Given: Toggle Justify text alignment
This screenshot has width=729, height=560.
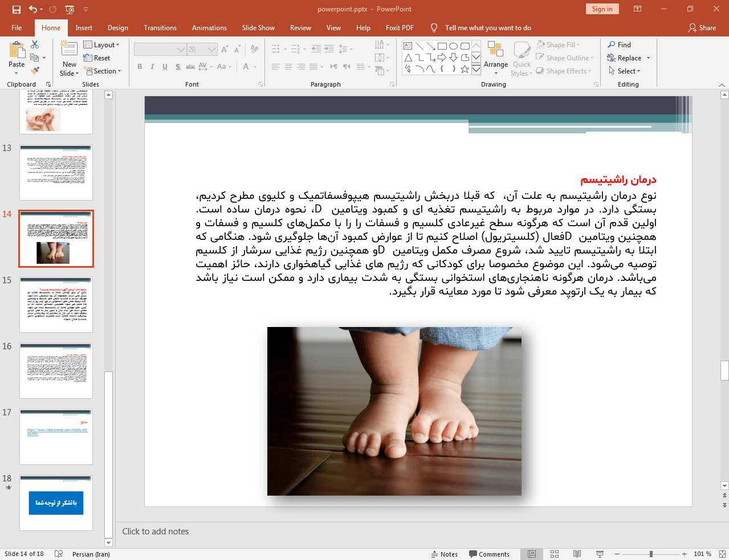Looking at the screenshot, I should (x=313, y=67).
